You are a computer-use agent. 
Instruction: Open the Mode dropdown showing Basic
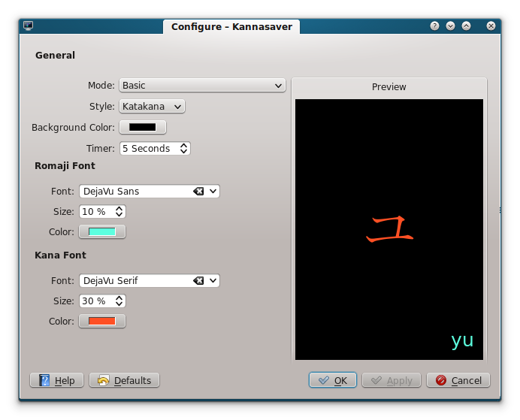click(202, 86)
